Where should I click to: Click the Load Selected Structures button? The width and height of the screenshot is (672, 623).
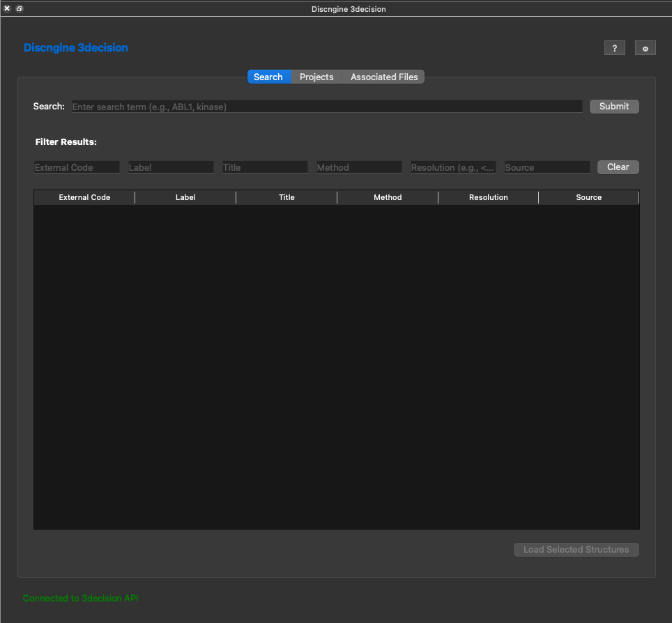pos(576,550)
